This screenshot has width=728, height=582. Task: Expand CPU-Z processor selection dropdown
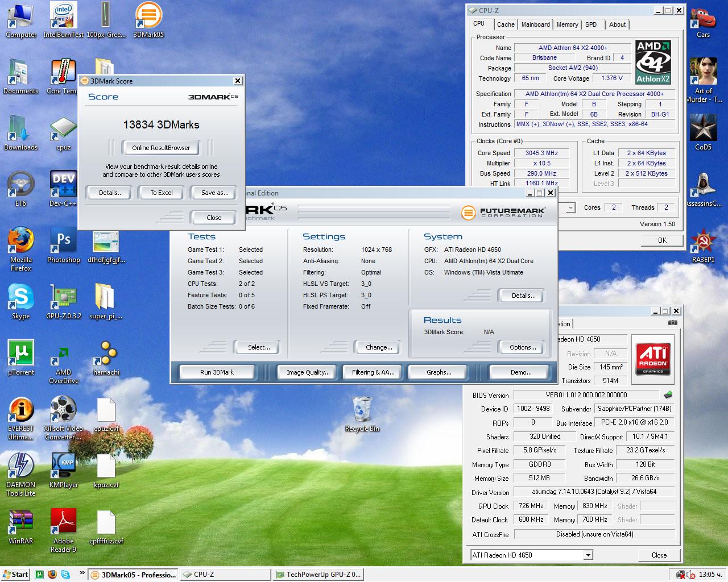click(570, 208)
